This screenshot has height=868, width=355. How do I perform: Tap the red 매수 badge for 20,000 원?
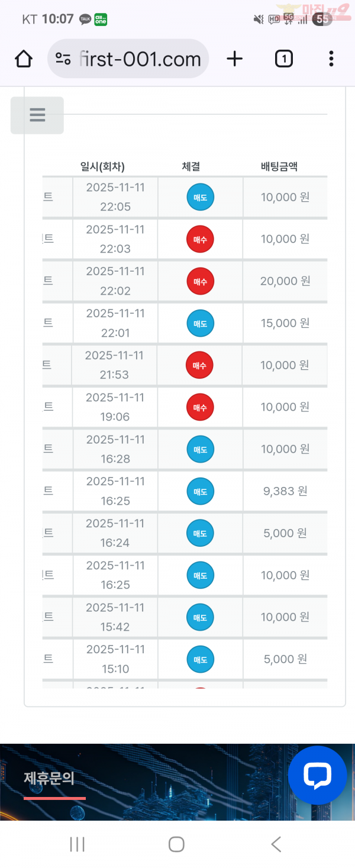point(200,282)
